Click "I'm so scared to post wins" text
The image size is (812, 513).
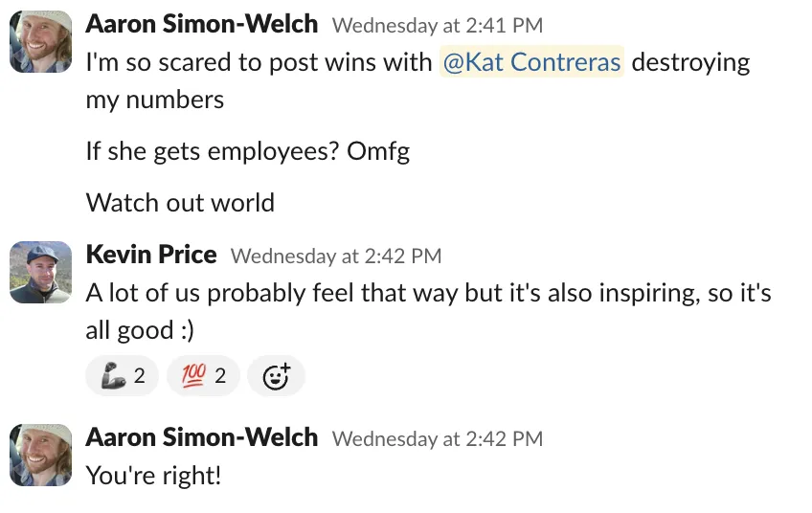pyautogui.click(x=259, y=63)
